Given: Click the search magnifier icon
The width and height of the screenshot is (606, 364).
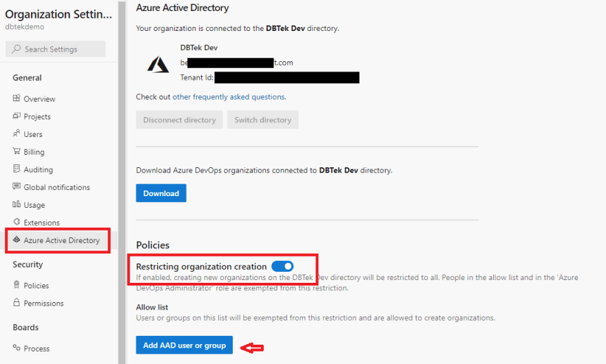Looking at the screenshot, I should click(17, 49).
